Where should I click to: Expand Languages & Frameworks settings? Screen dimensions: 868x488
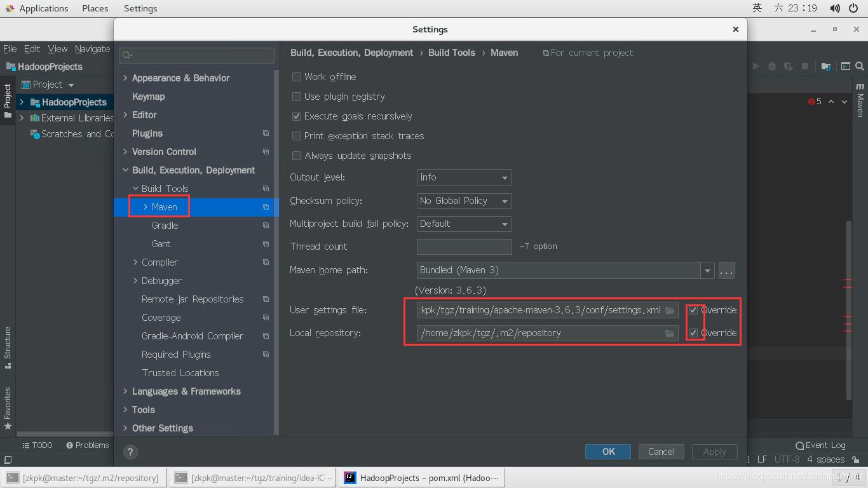click(125, 391)
